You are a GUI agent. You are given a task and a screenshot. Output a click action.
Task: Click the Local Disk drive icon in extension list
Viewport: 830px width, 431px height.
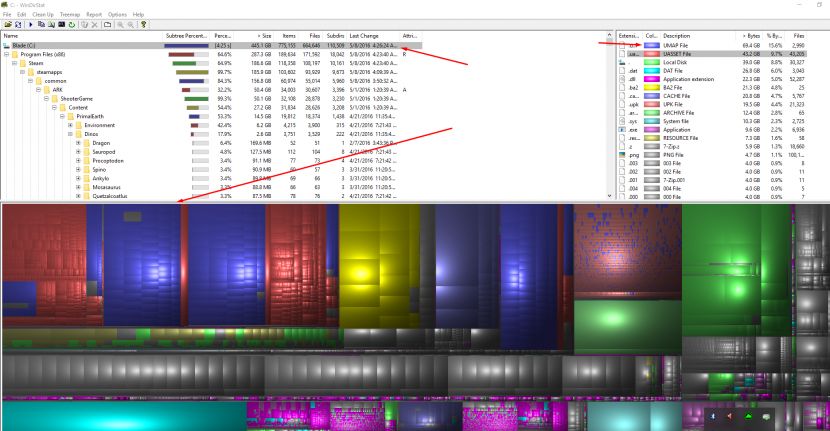pos(622,62)
